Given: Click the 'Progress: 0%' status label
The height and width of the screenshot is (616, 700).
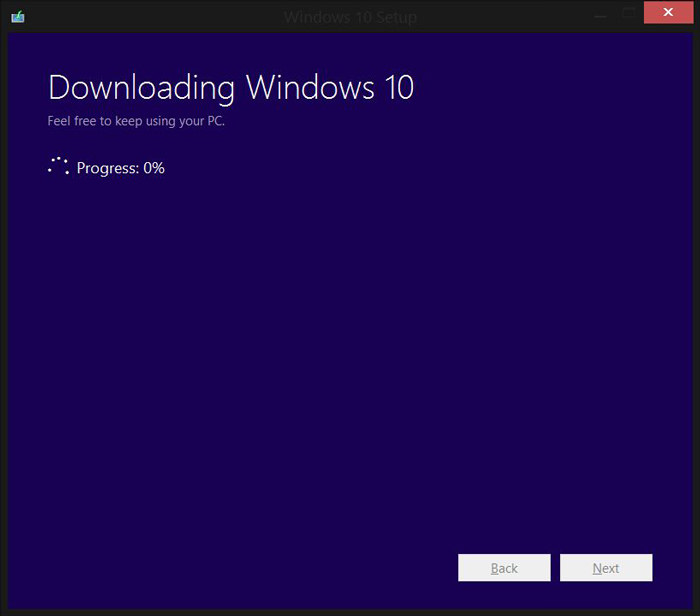Looking at the screenshot, I should [x=120, y=168].
